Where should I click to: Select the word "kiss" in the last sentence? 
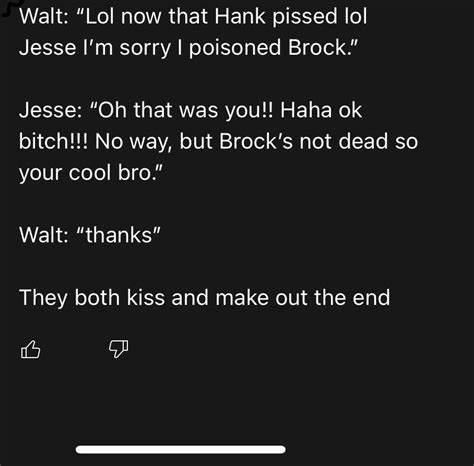146,297
